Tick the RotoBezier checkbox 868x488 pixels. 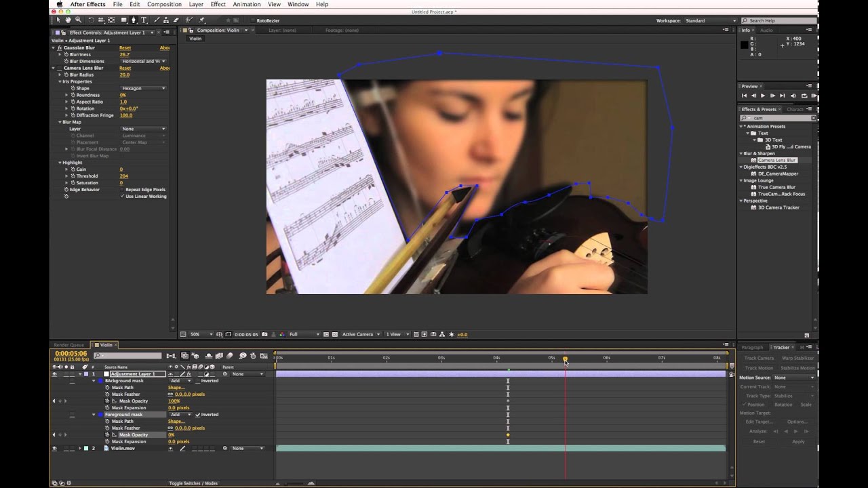[252, 20]
